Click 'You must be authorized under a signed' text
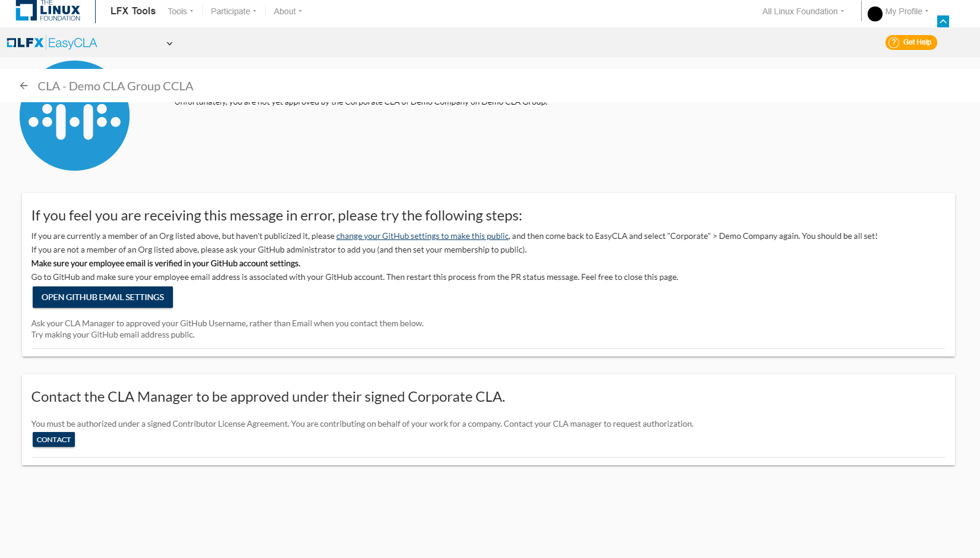 point(363,424)
